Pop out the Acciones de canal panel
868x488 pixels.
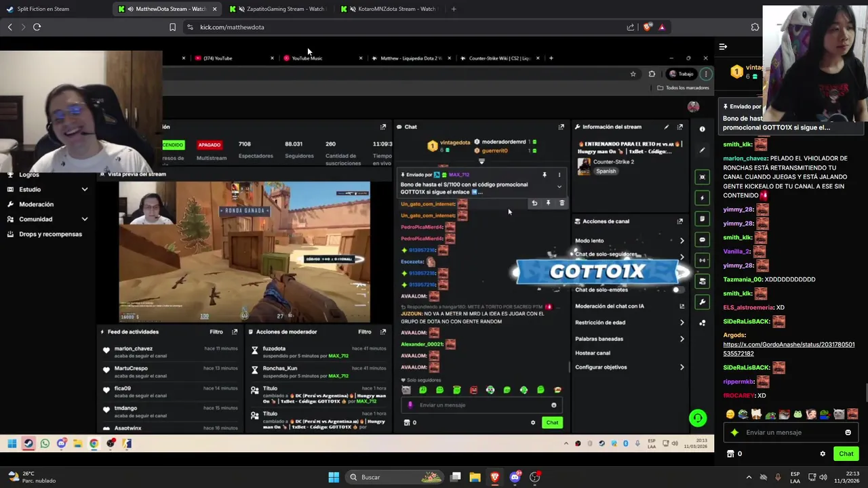tap(679, 221)
